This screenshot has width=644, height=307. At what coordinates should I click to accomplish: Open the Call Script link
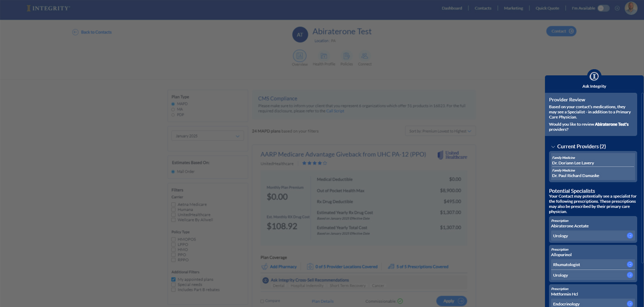(335, 111)
